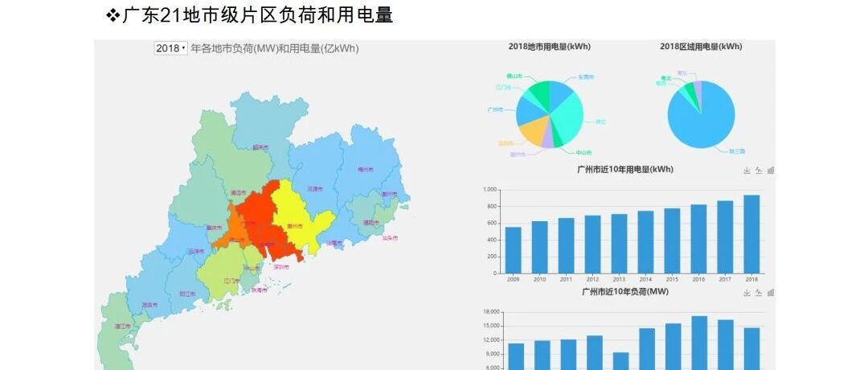Select 江门市 region on the map
This screenshot has height=370, width=868.
pos(224,274)
